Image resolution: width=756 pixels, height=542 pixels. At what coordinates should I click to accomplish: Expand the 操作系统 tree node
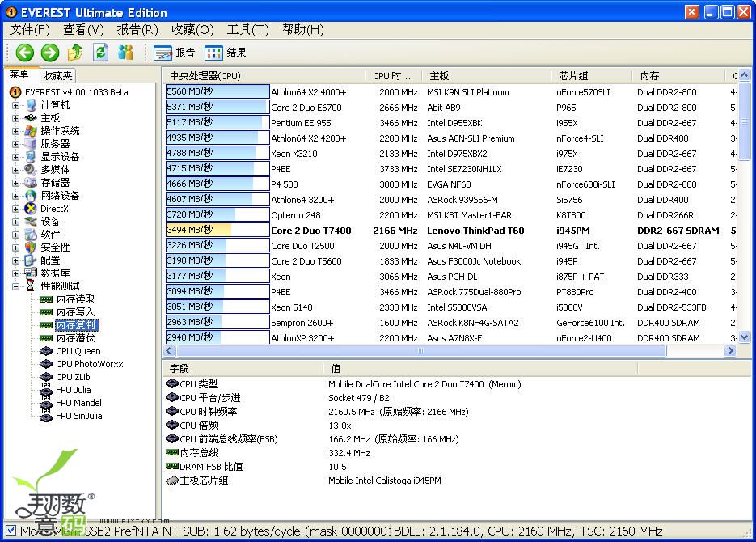(16, 131)
